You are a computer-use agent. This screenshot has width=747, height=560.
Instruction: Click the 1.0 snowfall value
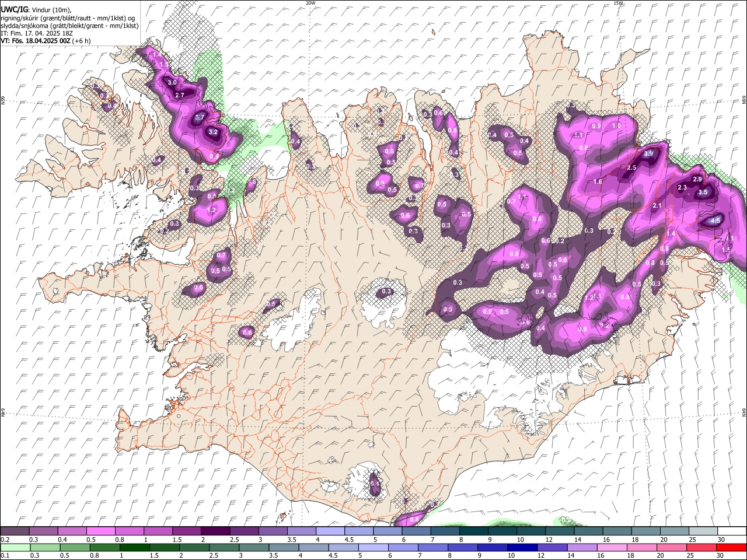pos(616,126)
